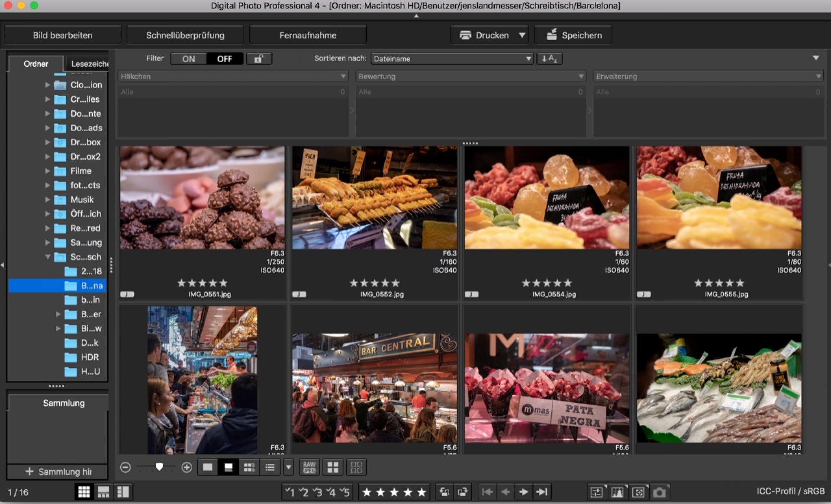
Task: Zoom in thumbnails with the plus icon
Action: (x=187, y=467)
